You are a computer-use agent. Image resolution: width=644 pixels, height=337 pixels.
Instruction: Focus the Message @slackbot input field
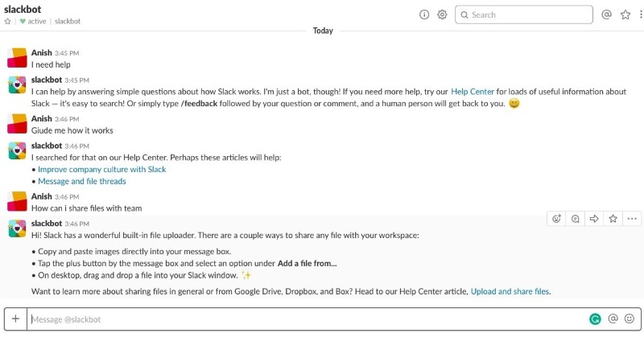[308, 319]
